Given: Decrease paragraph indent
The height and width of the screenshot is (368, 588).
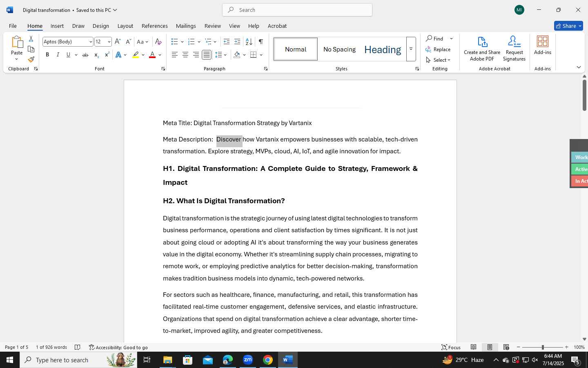Looking at the screenshot, I should click(x=227, y=42).
